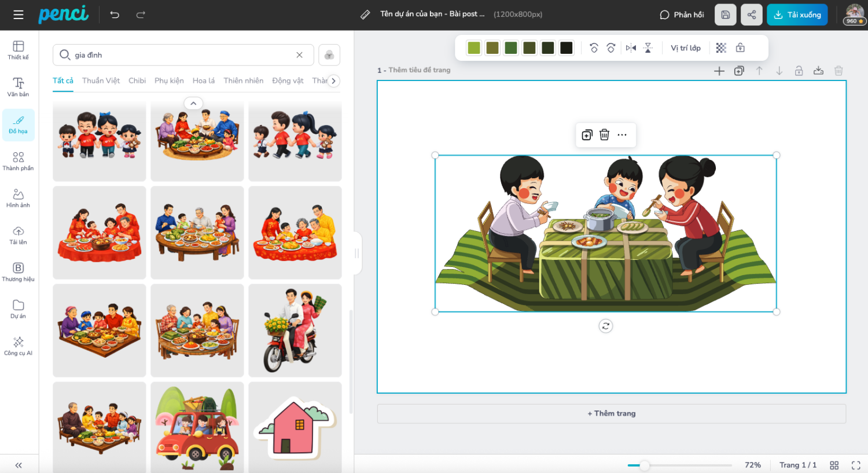Toggle fullscreen view mode

point(855,465)
